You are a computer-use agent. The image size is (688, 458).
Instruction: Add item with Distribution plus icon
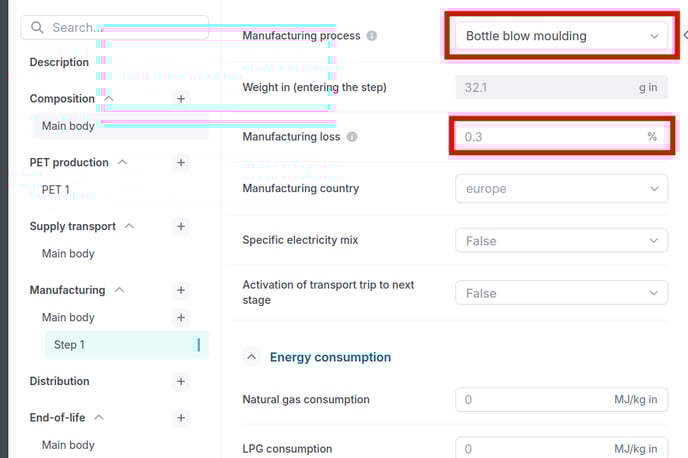click(x=181, y=381)
